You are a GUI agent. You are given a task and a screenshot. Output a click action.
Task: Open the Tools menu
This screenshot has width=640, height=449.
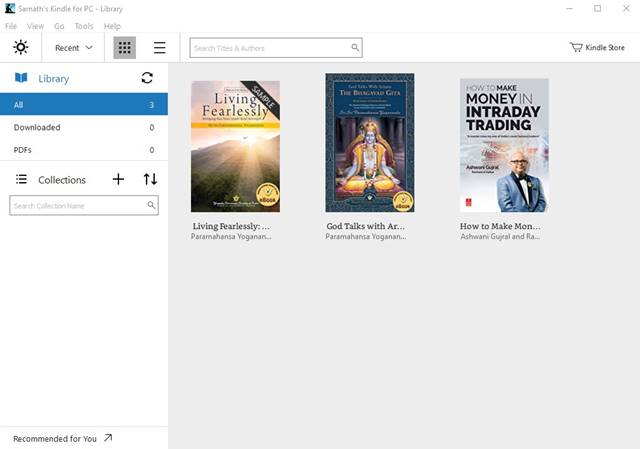click(84, 26)
